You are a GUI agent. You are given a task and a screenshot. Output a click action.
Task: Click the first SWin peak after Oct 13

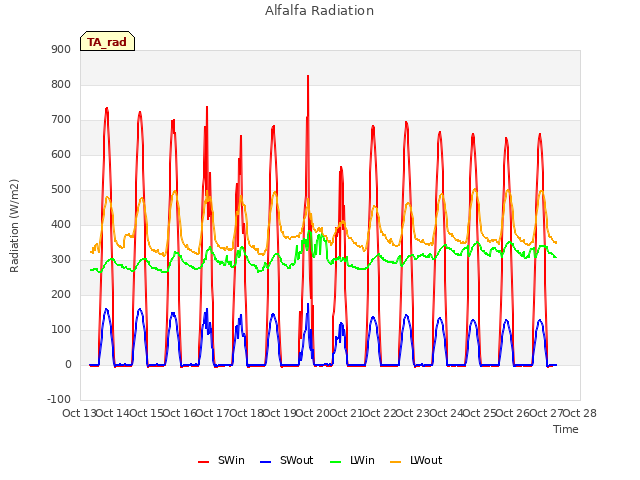[x=107, y=109]
